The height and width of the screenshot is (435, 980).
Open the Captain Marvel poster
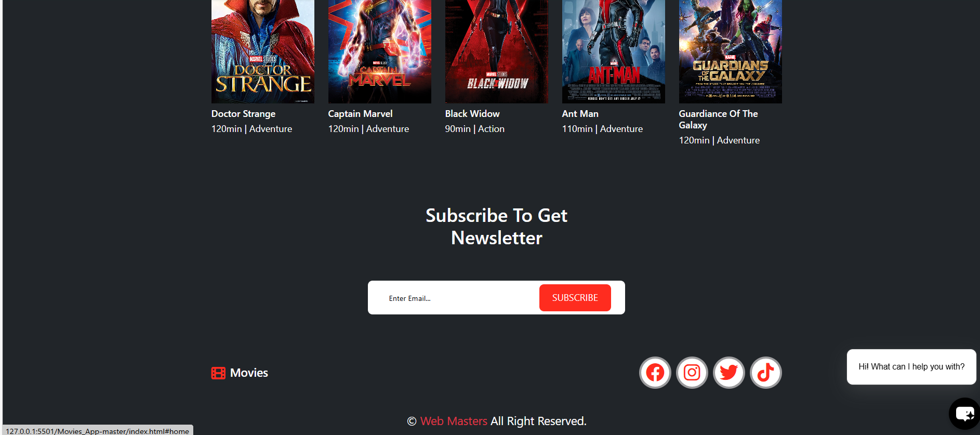pos(380,51)
